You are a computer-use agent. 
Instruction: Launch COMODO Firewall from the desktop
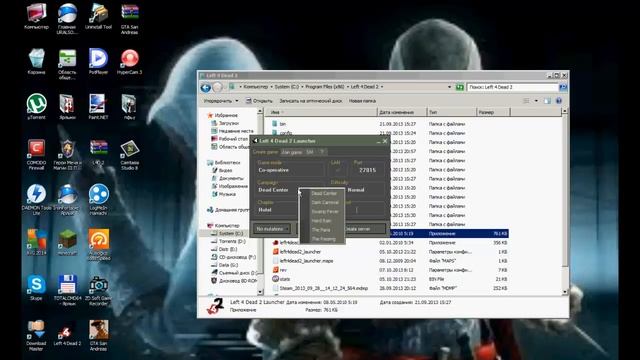coord(36,155)
